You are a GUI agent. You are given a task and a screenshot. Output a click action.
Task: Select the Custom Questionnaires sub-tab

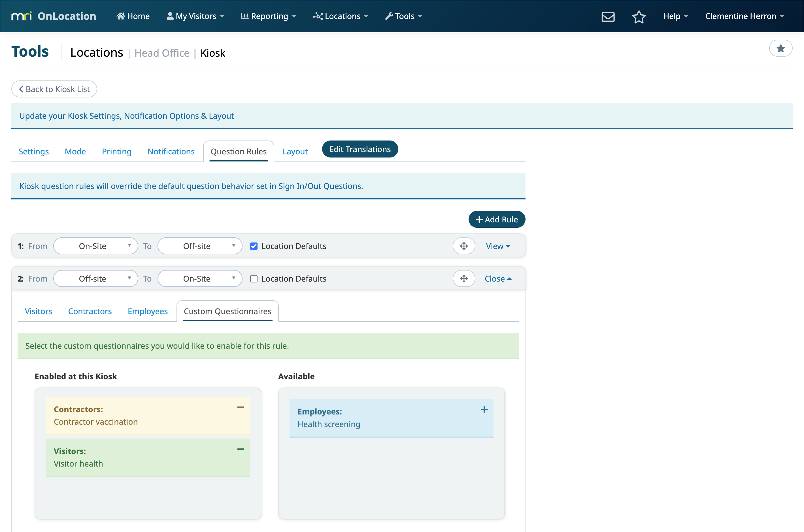227,311
